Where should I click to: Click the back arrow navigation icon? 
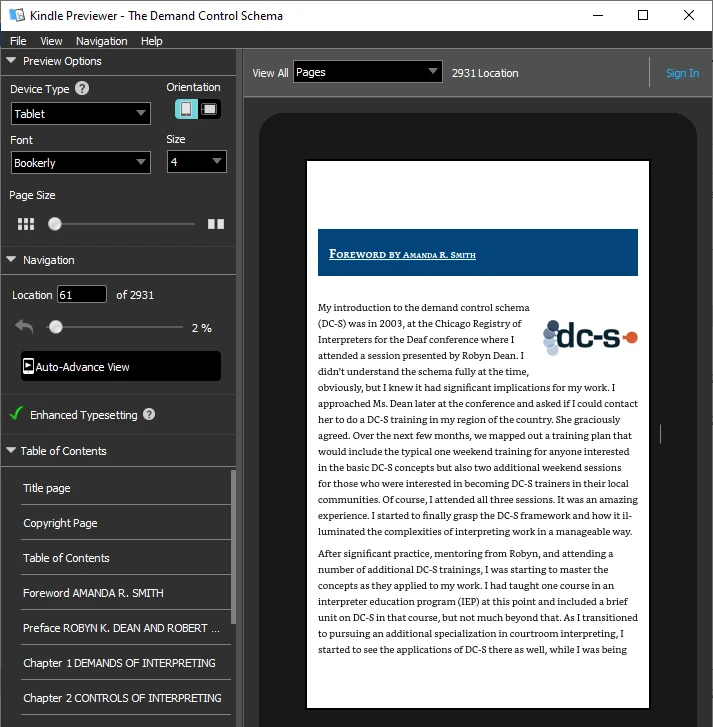click(24, 327)
